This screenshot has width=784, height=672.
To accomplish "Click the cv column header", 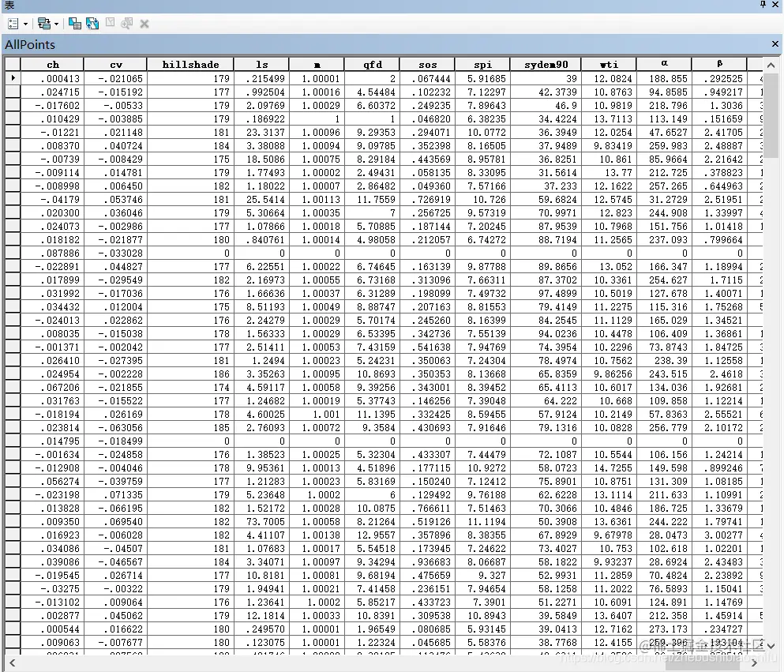I will click(x=115, y=64).
